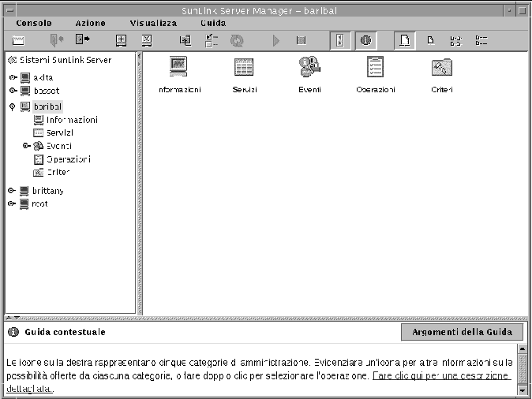Click the stop square toolbar icon

coord(301,41)
